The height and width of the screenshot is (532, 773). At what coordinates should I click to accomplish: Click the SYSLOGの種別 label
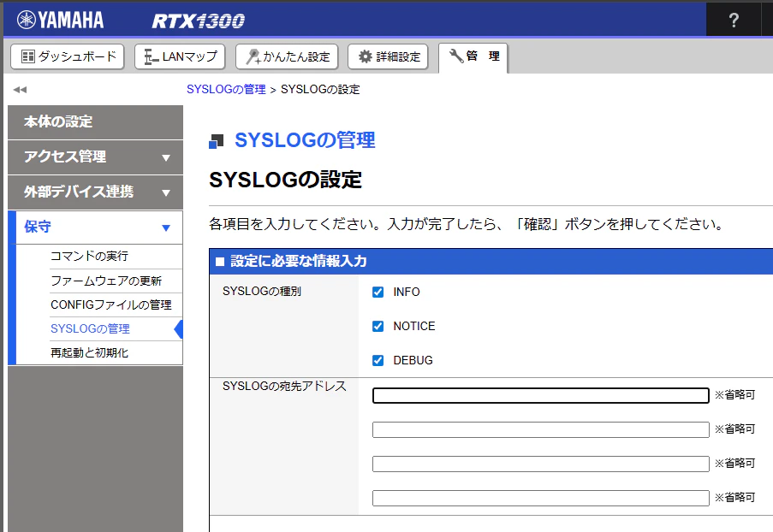point(262,291)
